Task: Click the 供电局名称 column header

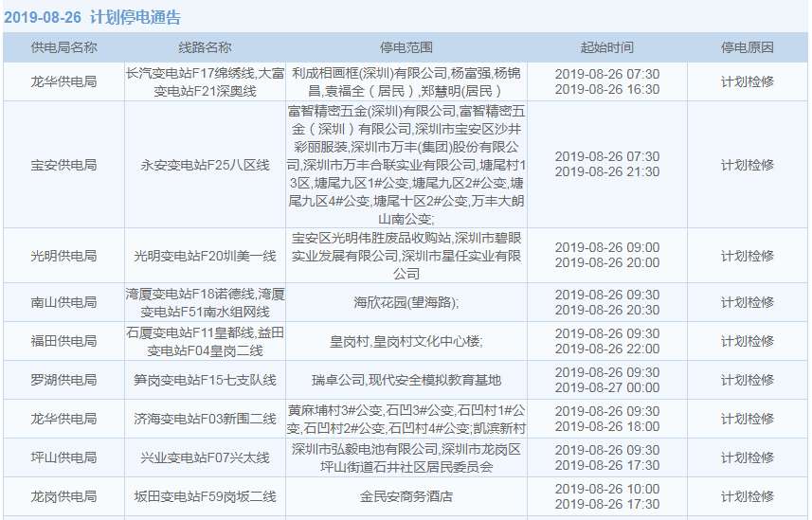Action: pos(63,47)
